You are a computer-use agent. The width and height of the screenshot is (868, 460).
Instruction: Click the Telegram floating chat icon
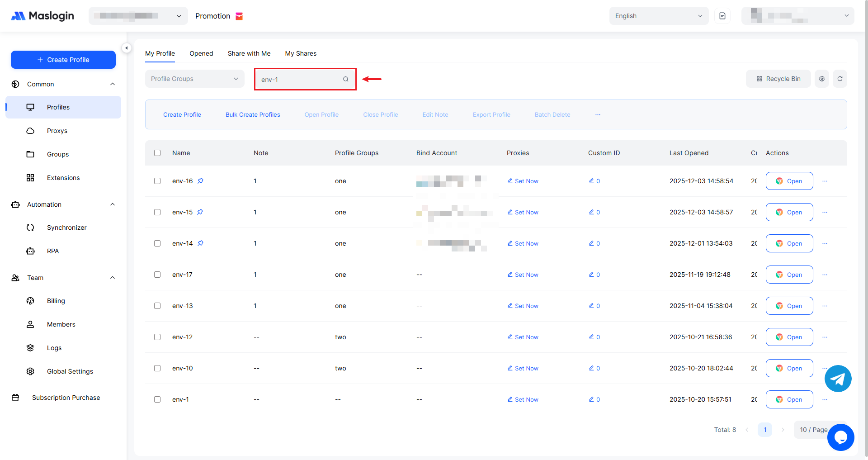coord(838,379)
